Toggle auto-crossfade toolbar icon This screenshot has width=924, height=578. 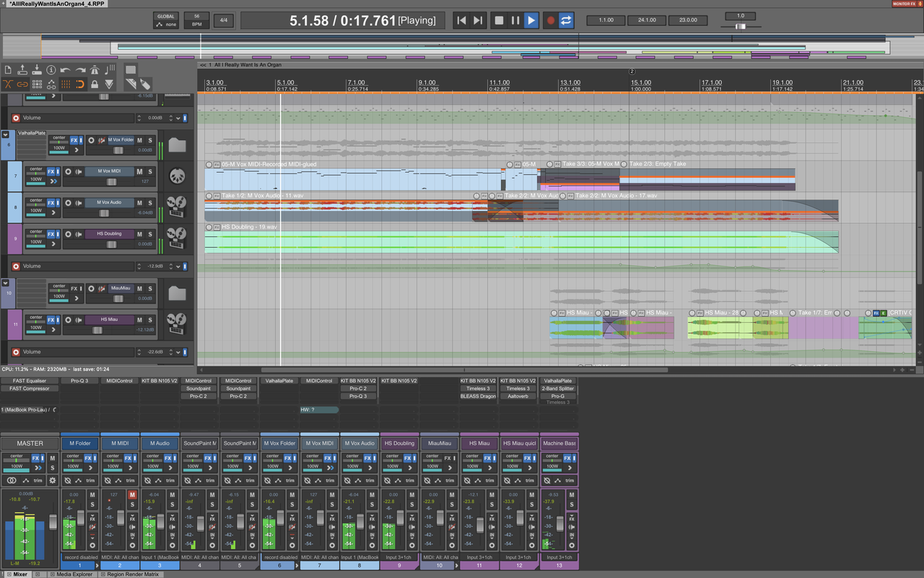click(8, 85)
